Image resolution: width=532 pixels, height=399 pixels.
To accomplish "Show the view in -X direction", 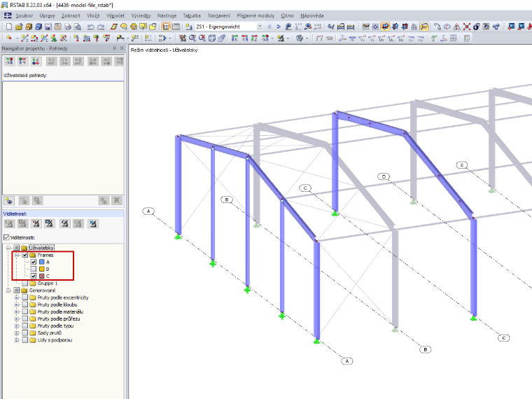I will (9, 62).
